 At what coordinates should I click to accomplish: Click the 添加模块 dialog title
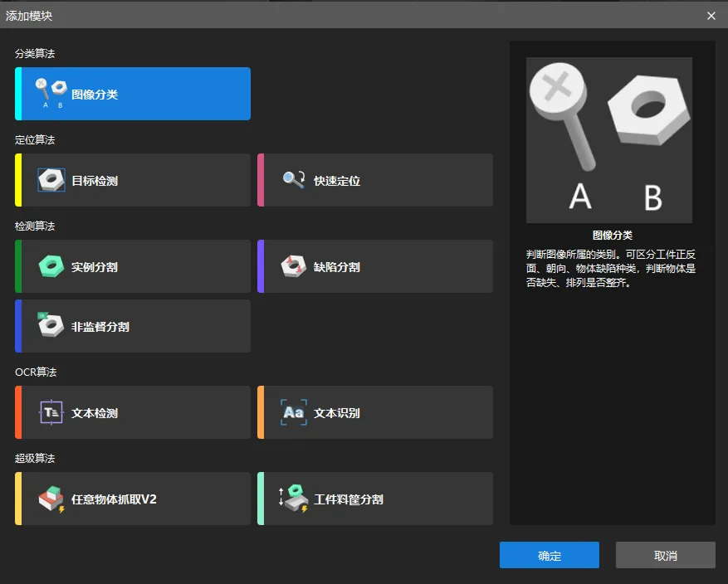[x=29, y=16]
